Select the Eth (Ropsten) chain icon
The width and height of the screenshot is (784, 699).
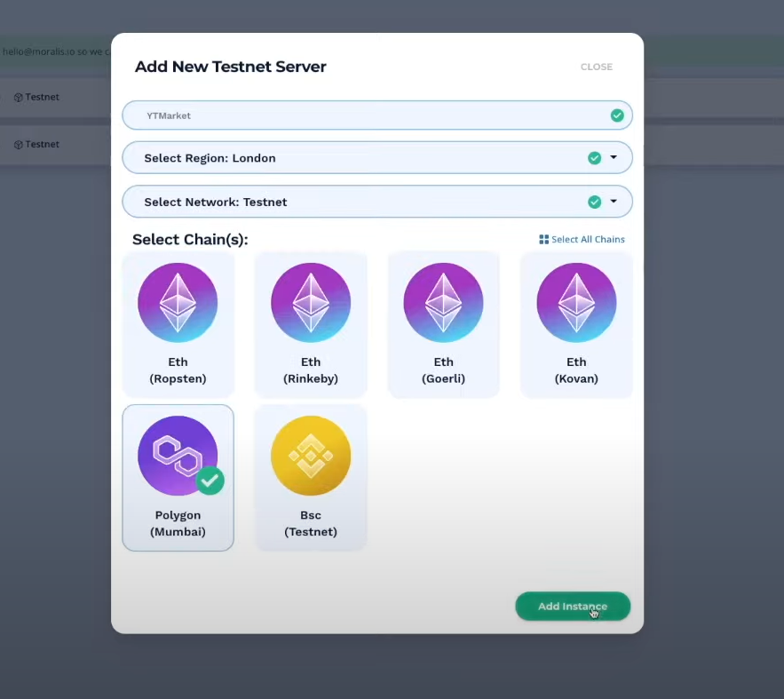178,303
